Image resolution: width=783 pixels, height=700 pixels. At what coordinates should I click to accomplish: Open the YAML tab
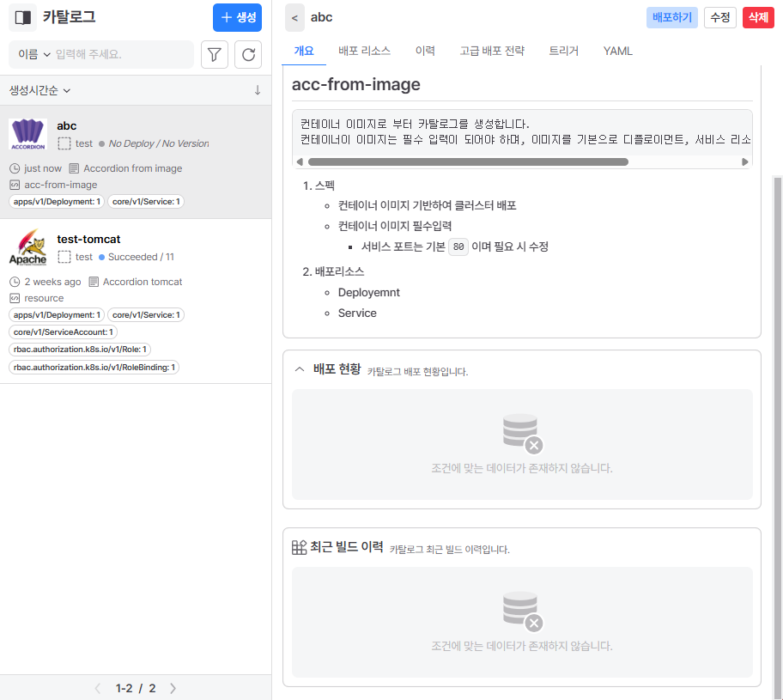click(x=617, y=51)
